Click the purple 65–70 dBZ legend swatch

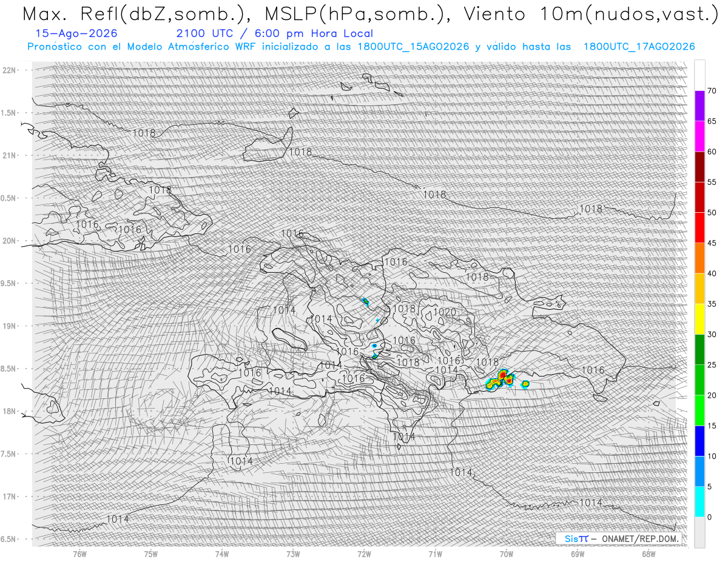pos(699,106)
